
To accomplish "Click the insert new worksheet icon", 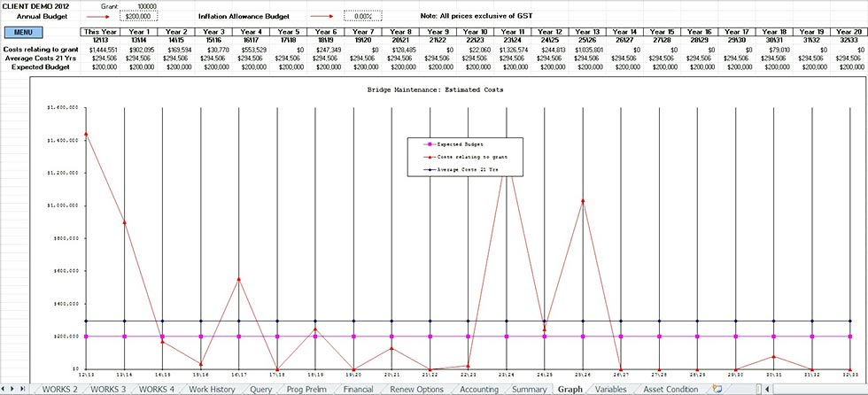I will tap(717, 388).
